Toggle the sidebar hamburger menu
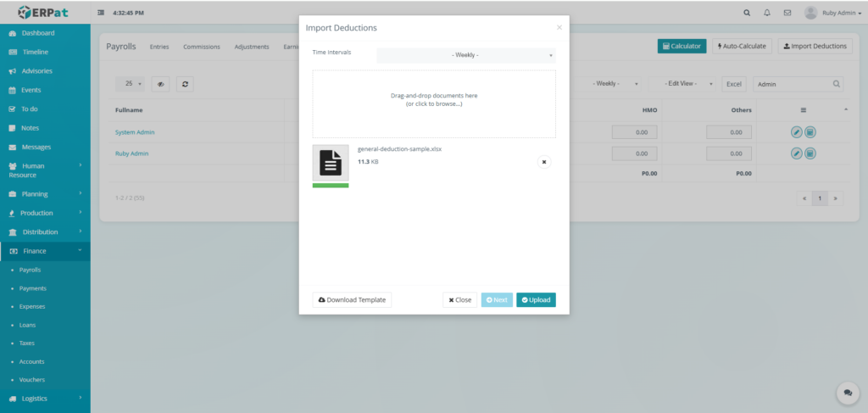 click(x=102, y=14)
